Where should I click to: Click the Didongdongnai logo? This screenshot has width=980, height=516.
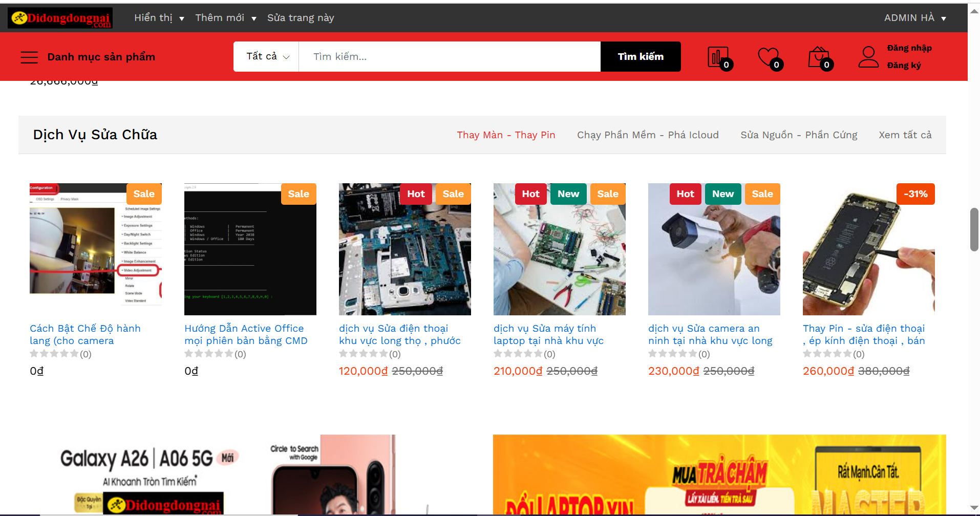(59, 17)
